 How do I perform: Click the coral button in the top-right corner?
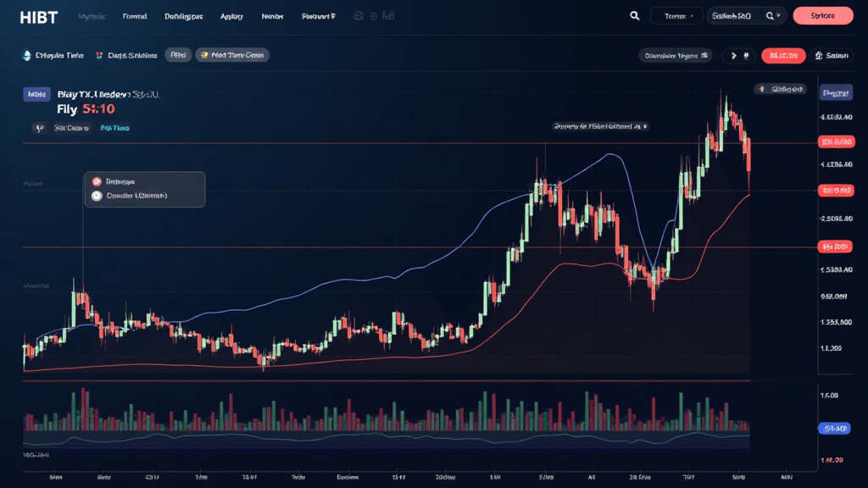pyautogui.click(x=822, y=15)
